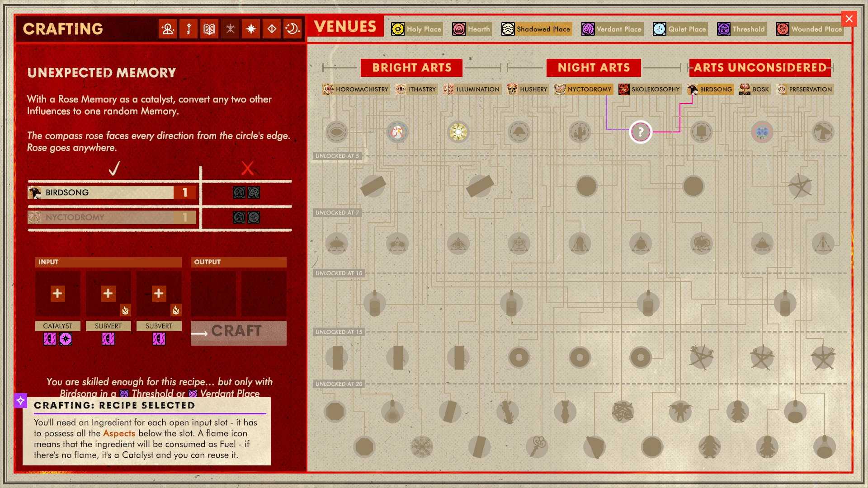Viewport: 868px width, 488px height.
Task: Add an ingredient to the Catalyst slot
Action: click(57, 293)
